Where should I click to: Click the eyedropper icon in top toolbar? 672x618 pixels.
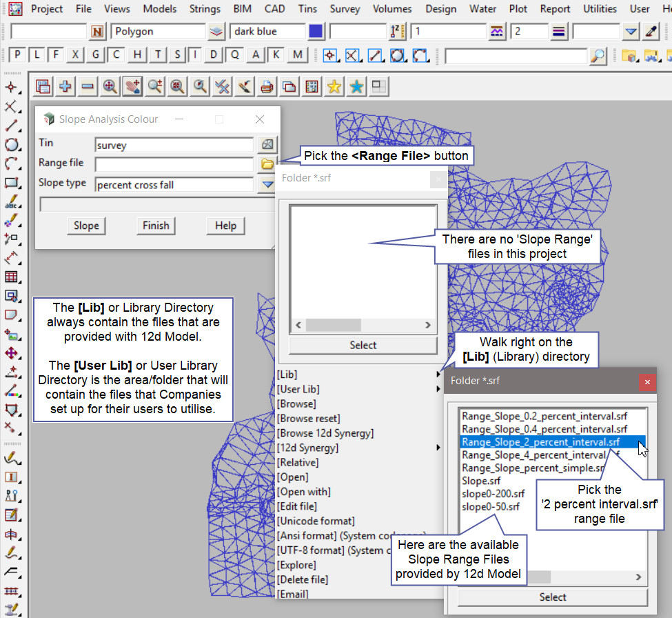[651, 31]
